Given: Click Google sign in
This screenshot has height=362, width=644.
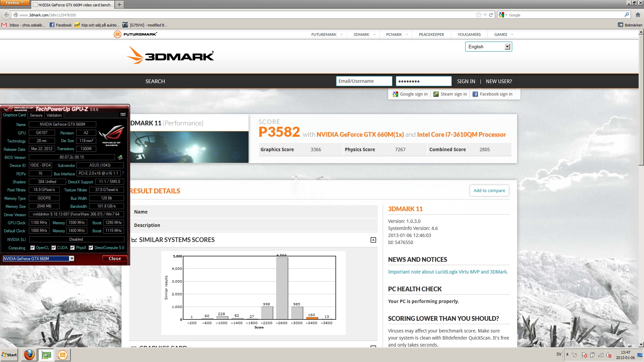Looking at the screenshot, I should 410,94.
